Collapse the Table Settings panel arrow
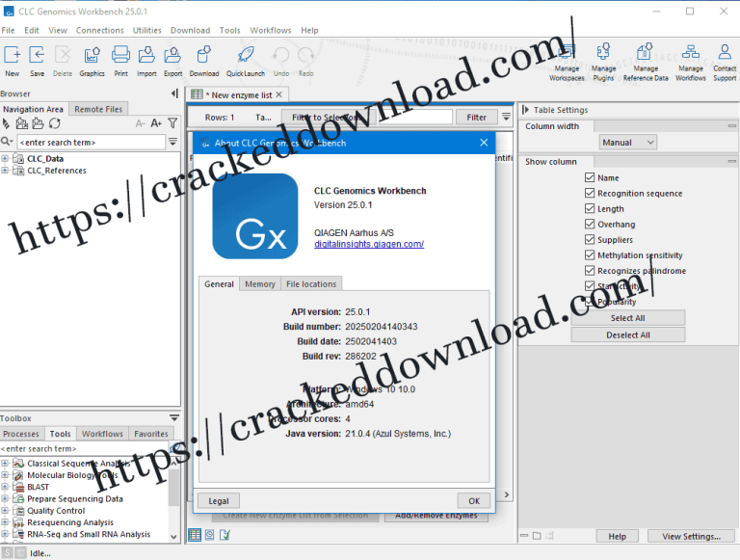 point(525,110)
